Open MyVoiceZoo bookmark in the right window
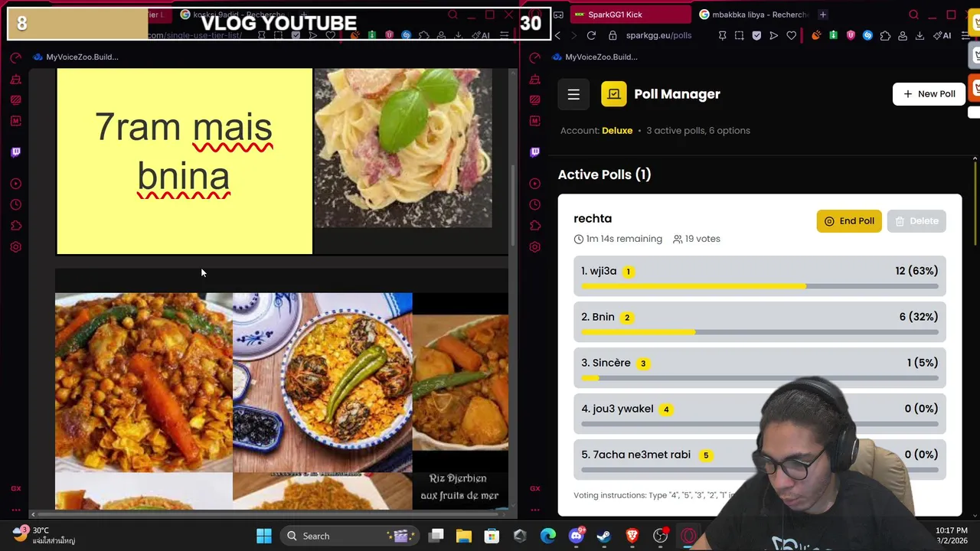This screenshot has width=980, height=551. pos(596,57)
